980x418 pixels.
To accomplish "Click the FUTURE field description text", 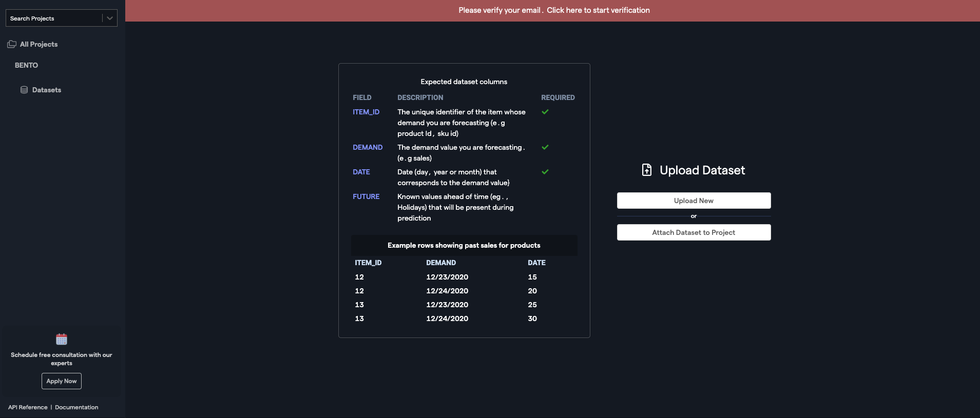I will (455, 207).
